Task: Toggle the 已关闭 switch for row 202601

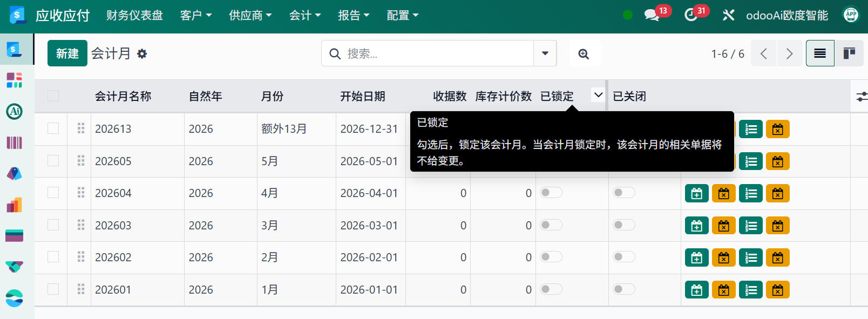Action: pyautogui.click(x=624, y=289)
